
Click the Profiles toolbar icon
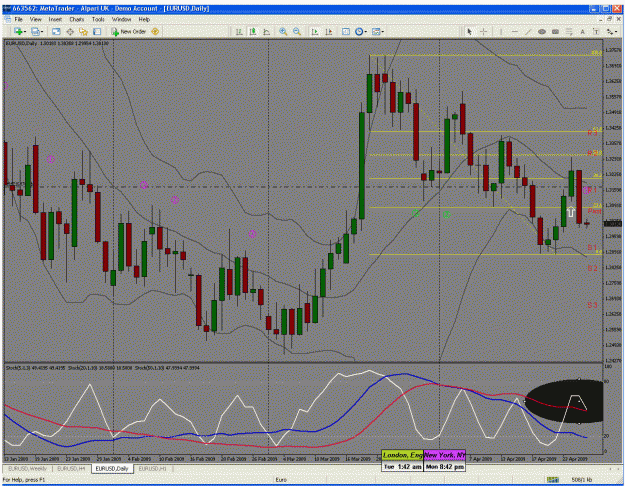(35, 31)
